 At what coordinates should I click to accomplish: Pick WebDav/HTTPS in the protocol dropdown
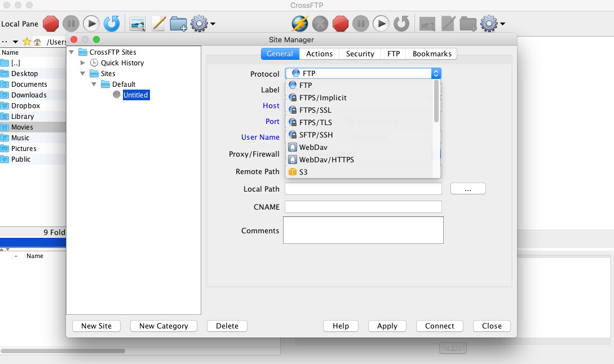[326, 159]
